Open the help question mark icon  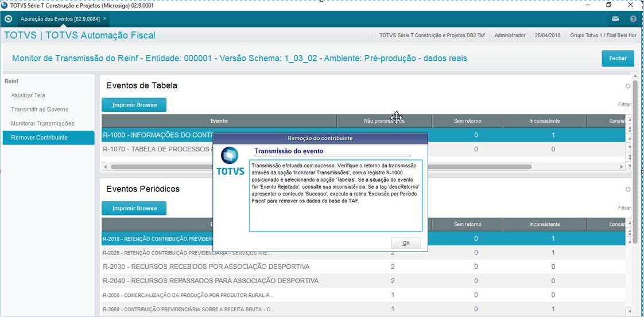tap(633, 19)
